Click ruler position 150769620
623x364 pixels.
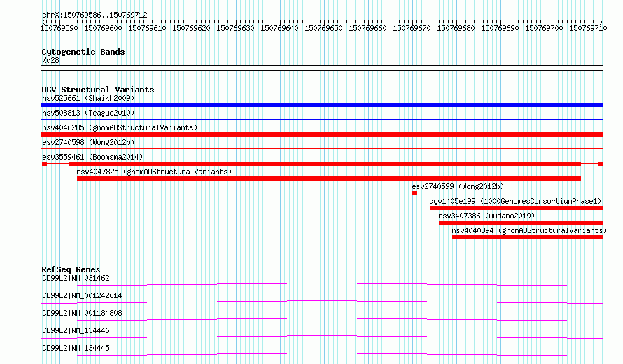point(192,28)
